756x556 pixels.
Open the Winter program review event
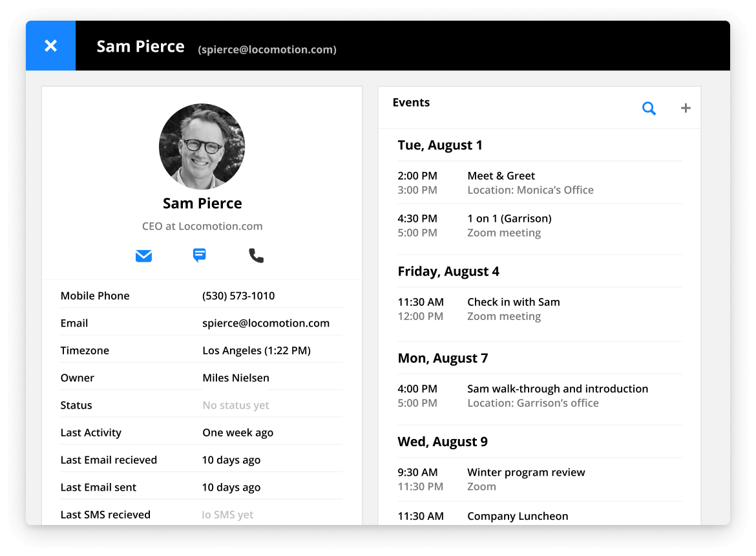click(525, 472)
